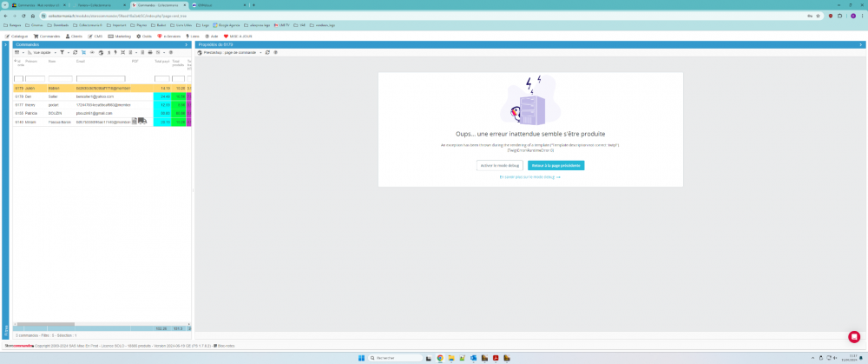Refresh the Commandes grid
868x364 pixels.
coord(76,52)
